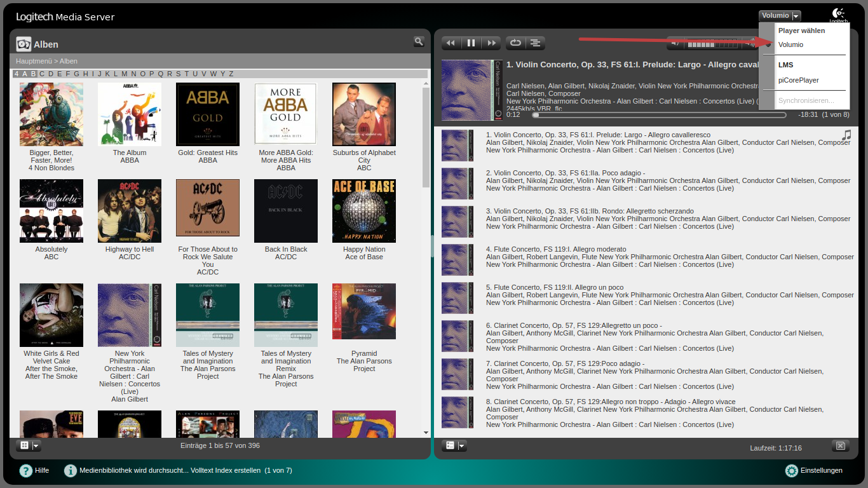The image size is (868, 488).
Task: Open Absolutely by ABC cover
Action: point(51,211)
